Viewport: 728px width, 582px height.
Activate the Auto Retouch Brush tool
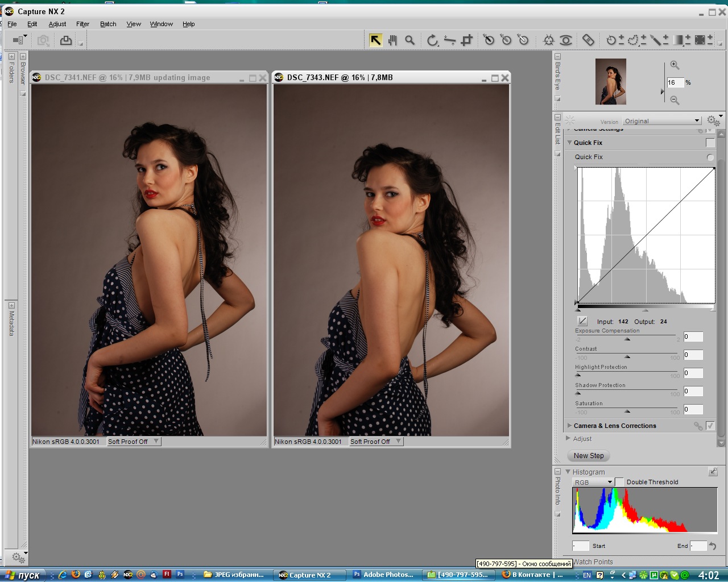pyautogui.click(x=588, y=40)
